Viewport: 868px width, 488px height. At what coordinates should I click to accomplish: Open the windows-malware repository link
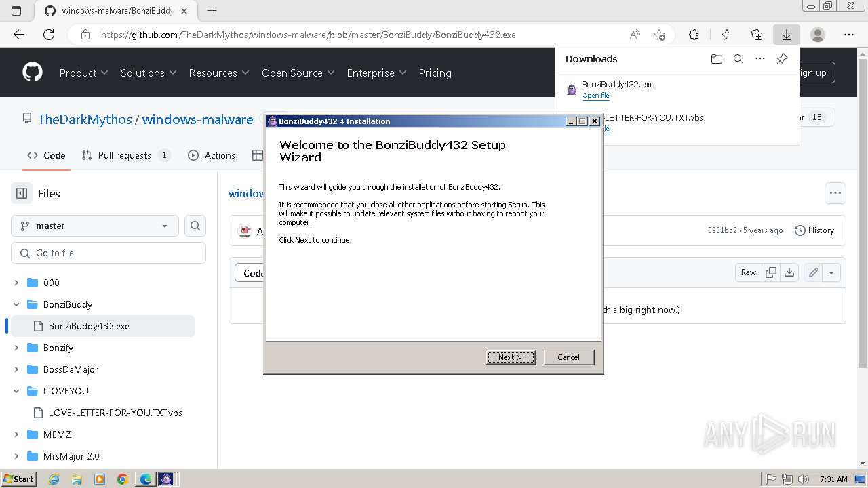click(x=197, y=119)
